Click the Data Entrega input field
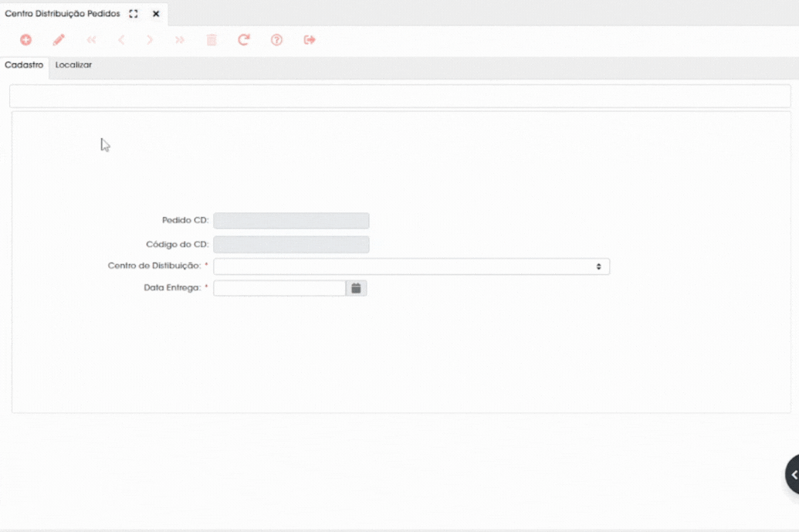The height and width of the screenshot is (532, 799). pos(279,289)
